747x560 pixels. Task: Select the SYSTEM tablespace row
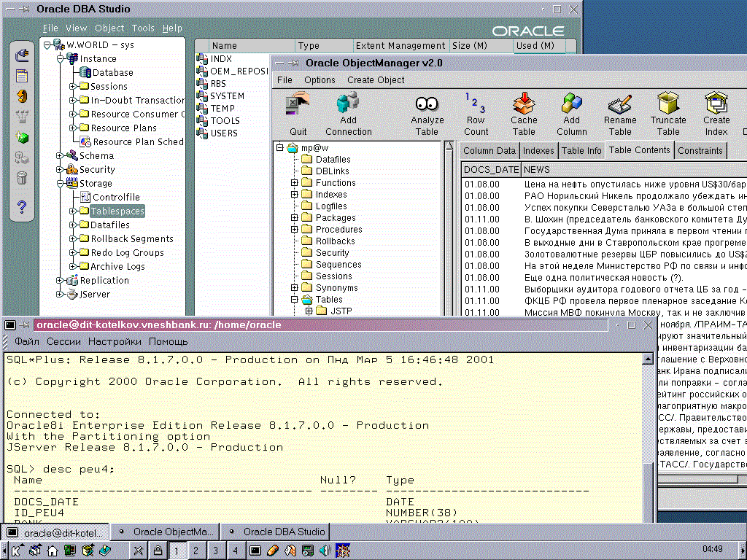220,96
